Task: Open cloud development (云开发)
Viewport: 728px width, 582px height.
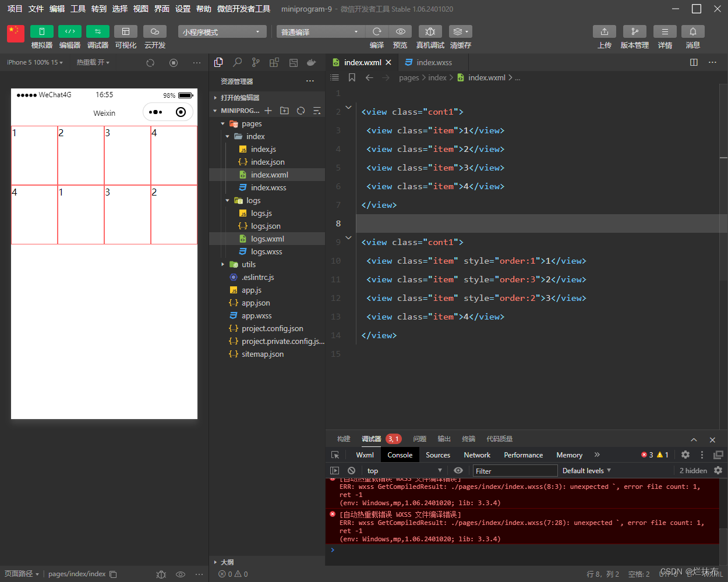Action: tap(155, 31)
